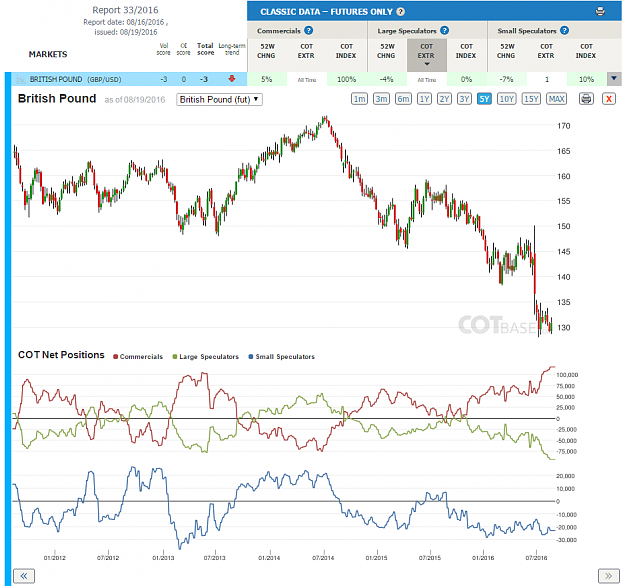
Task: Click the red long-term trend arrow
Action: 232,79
